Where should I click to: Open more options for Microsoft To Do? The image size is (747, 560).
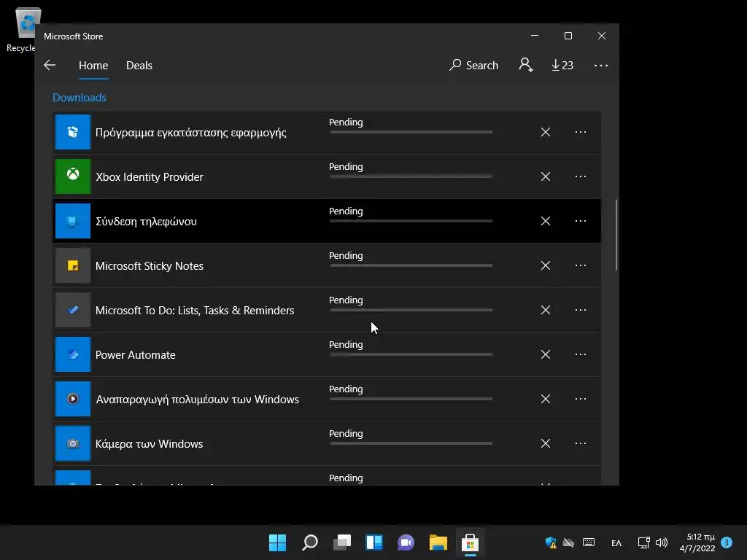click(580, 310)
